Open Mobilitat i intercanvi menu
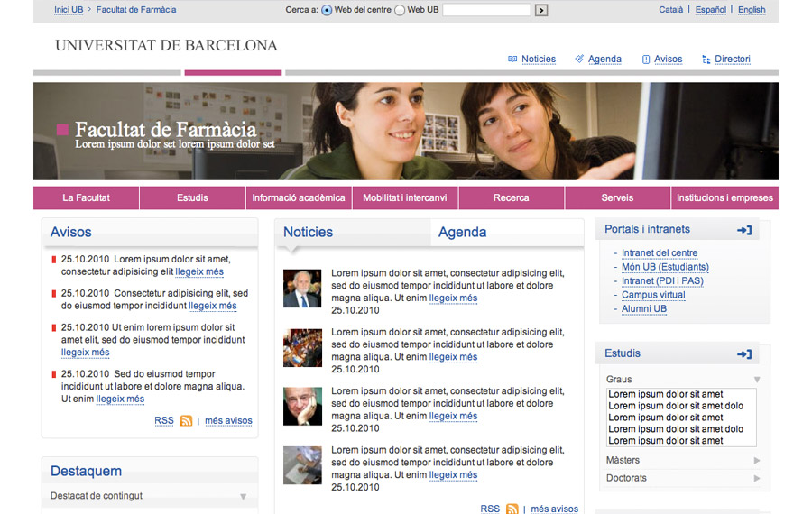This screenshot has height=514, width=812. 405,197
